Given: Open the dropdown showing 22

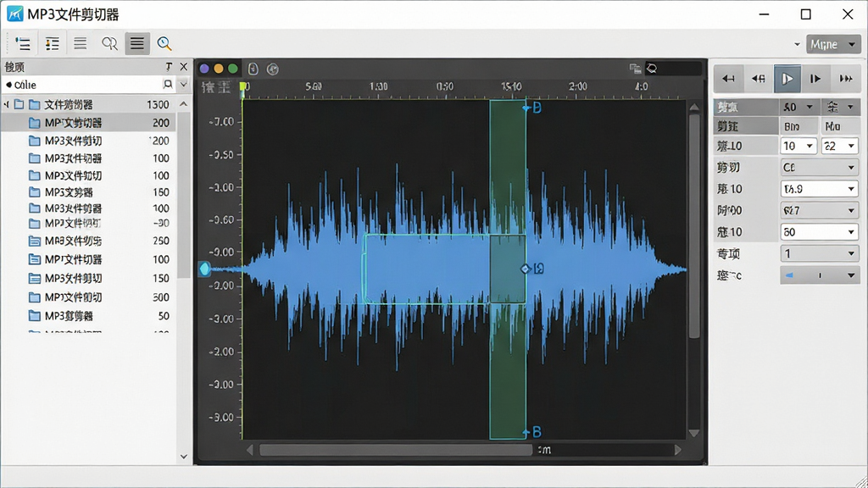Looking at the screenshot, I should click(840, 146).
